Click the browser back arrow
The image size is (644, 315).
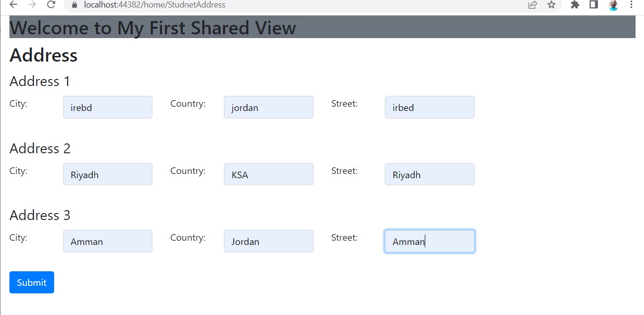coord(13,5)
